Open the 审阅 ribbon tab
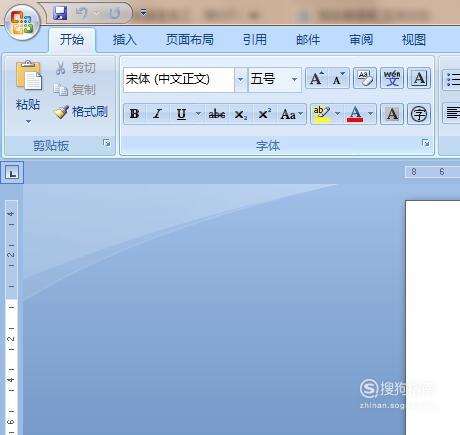Screen dimensions: 460x435 pos(361,40)
